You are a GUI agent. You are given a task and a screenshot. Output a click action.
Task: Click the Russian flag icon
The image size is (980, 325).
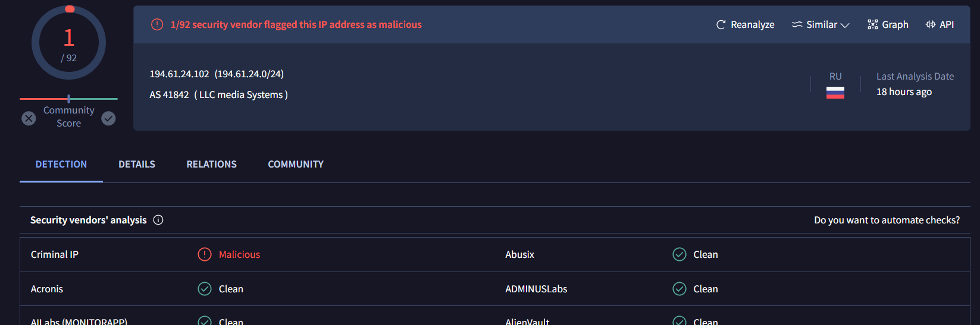pos(835,93)
